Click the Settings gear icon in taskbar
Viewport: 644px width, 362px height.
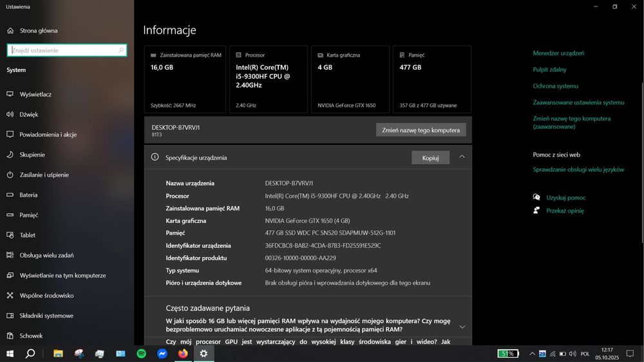coord(204,354)
